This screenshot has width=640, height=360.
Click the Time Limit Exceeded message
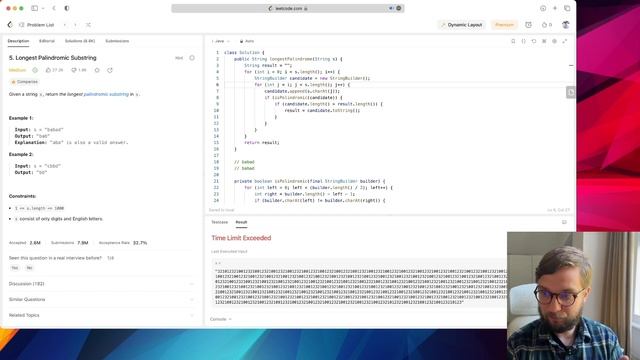point(241,238)
